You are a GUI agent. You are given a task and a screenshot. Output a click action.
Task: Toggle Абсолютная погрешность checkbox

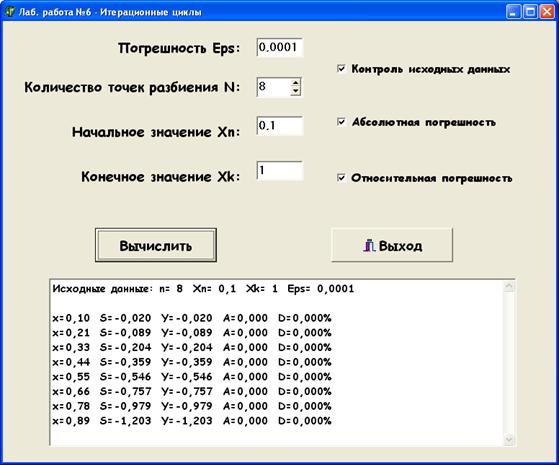[x=341, y=122]
